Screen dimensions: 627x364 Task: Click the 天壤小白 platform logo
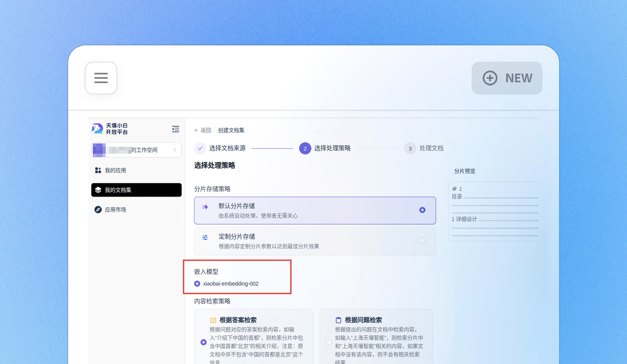[97, 128]
